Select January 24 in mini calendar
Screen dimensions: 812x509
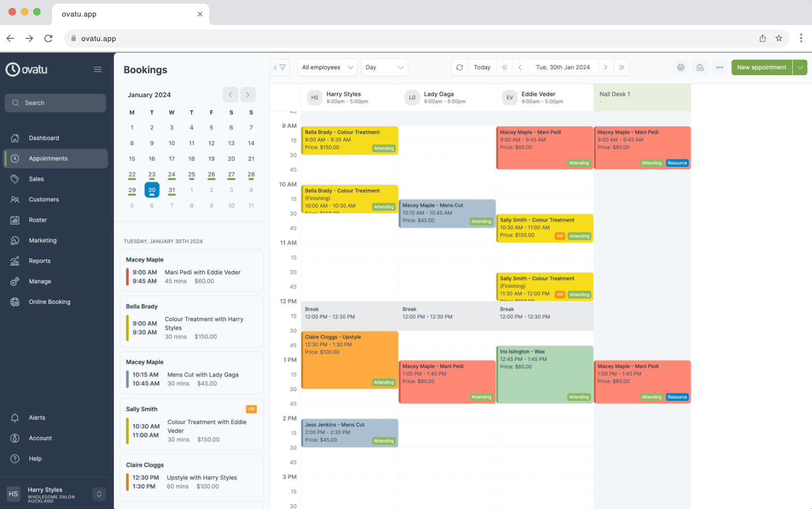coord(172,175)
